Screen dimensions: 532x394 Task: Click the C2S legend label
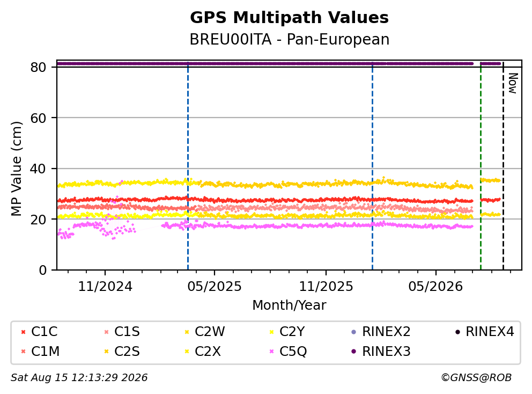point(127,351)
